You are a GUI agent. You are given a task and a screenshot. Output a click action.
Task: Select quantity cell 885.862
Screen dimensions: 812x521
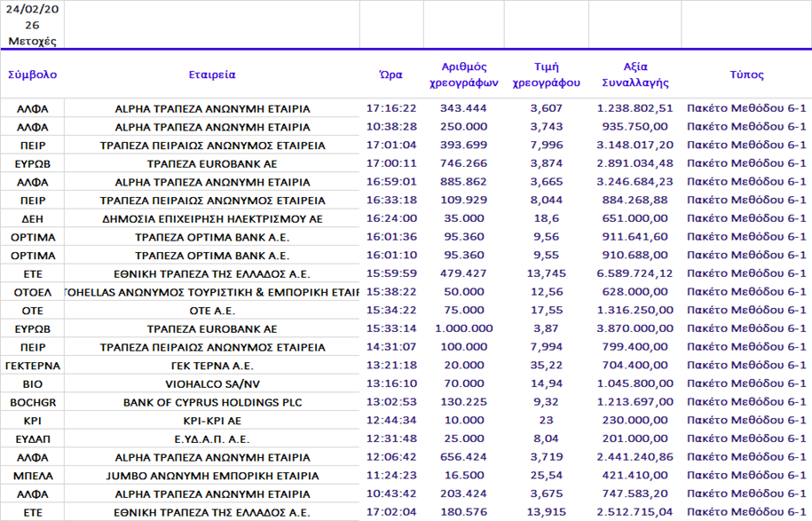click(x=464, y=182)
